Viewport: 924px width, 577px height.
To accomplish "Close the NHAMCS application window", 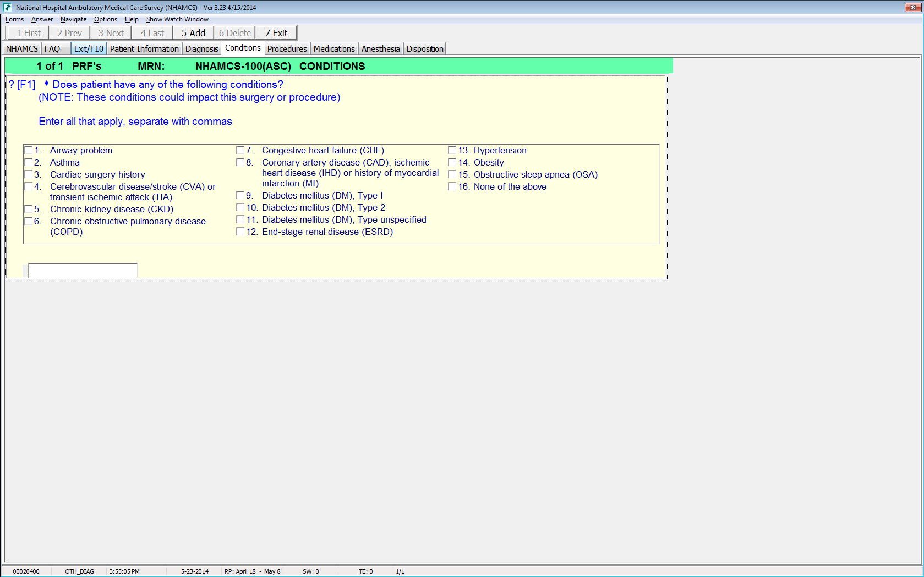I will point(913,7).
